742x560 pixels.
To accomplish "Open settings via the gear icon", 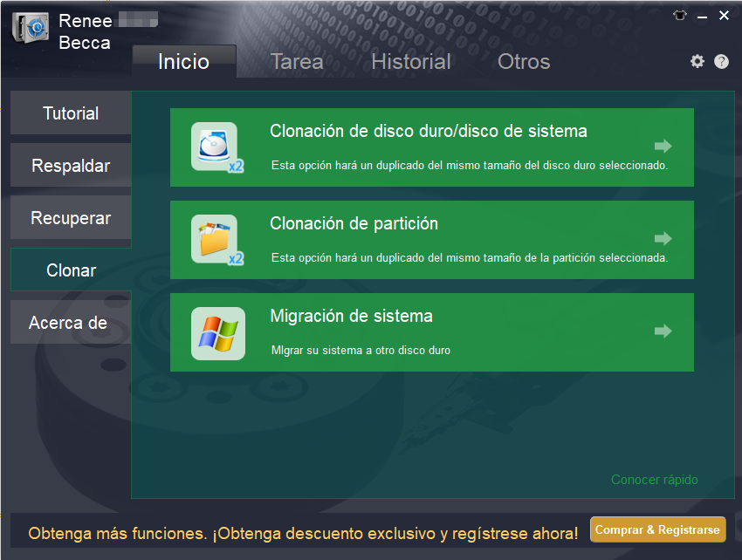I will click(x=697, y=61).
